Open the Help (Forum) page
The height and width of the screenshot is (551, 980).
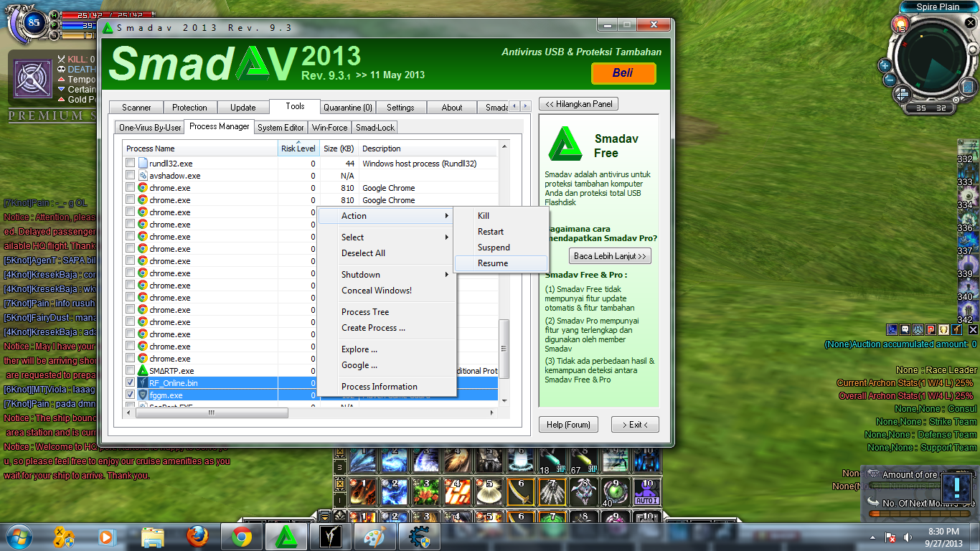[x=568, y=424]
